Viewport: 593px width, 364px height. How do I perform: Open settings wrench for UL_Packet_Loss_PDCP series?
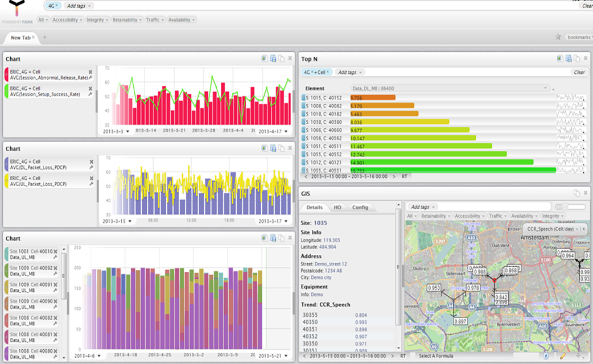tap(91, 184)
